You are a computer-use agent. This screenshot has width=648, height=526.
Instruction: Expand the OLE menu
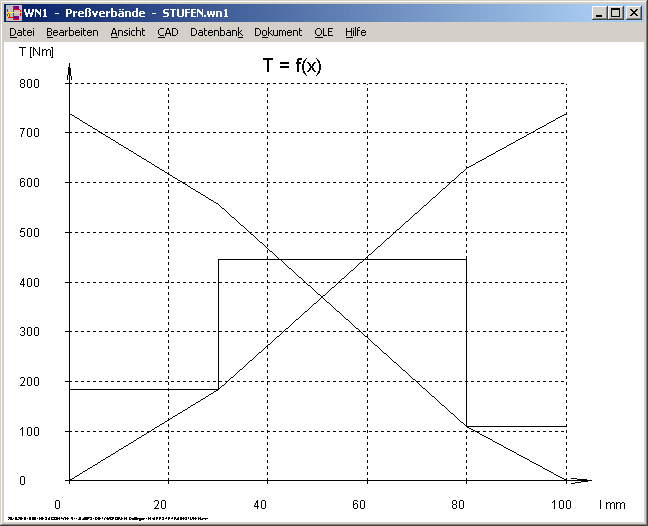click(x=324, y=32)
